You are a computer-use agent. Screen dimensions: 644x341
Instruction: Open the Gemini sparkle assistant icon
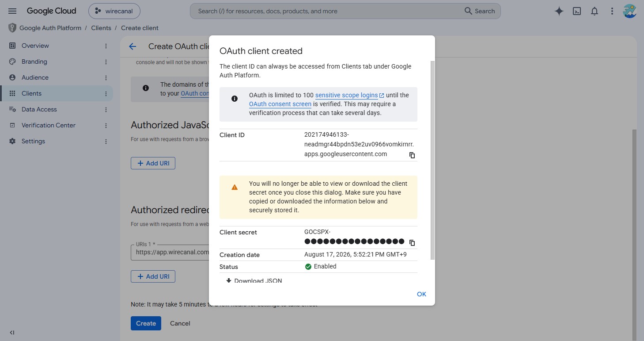(x=559, y=11)
